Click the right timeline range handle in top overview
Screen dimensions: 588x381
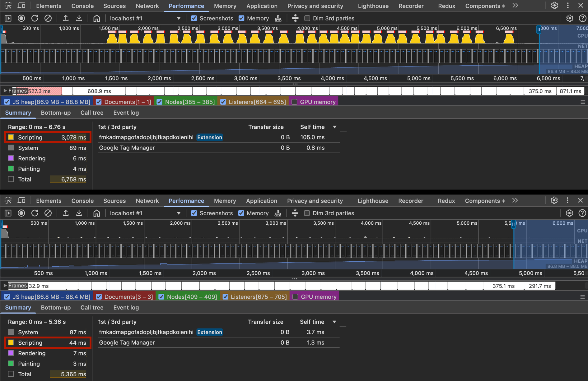[x=539, y=30]
